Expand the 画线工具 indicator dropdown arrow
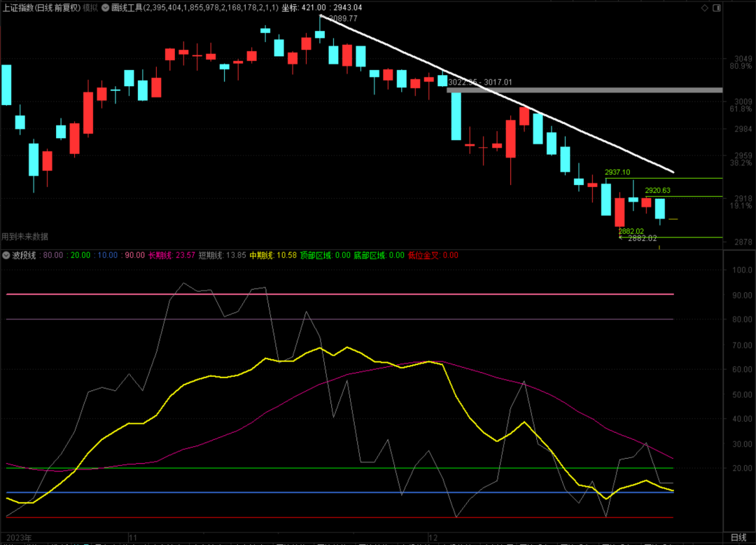The image size is (756, 545). (105, 8)
